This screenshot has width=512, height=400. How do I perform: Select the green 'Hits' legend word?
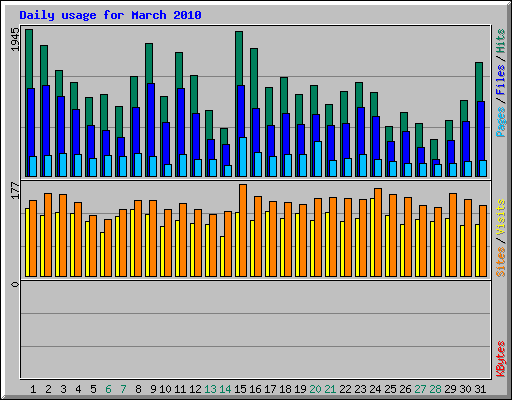click(500, 42)
